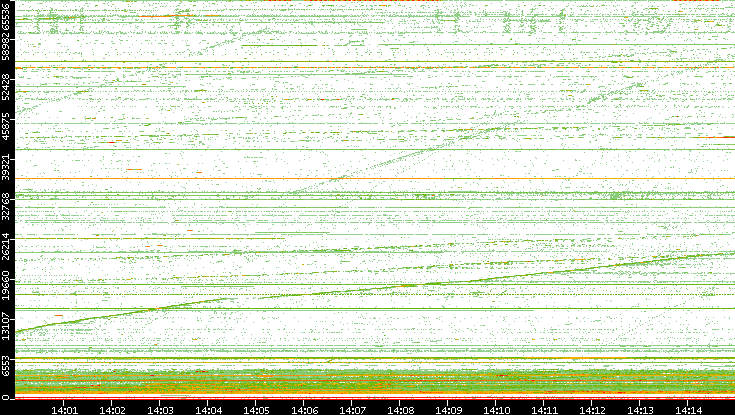735x415 pixels.
Task: Select the 32768 vertical axis label
Action: coord(5,207)
